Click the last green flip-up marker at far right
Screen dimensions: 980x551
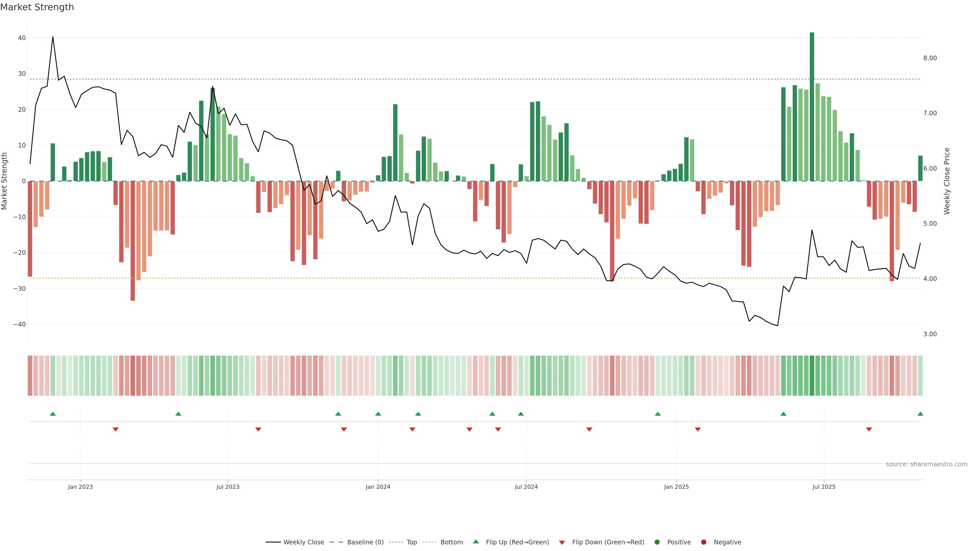pyautogui.click(x=920, y=414)
